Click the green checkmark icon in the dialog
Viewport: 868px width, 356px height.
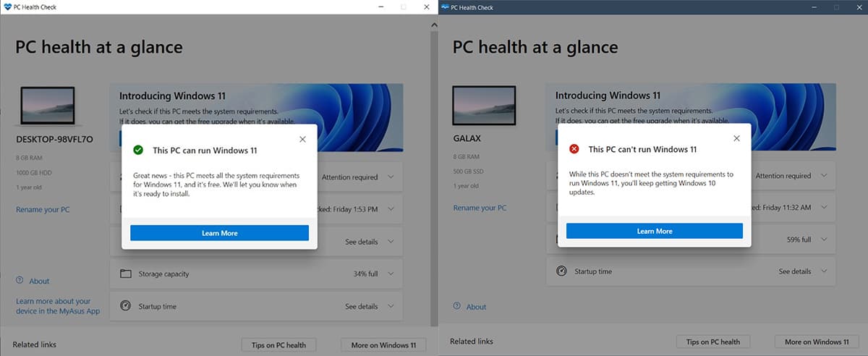point(138,151)
